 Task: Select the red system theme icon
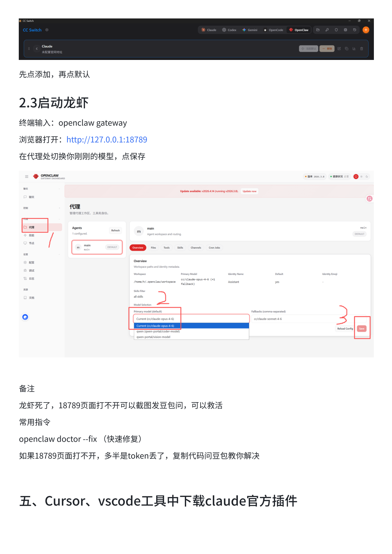[x=356, y=177]
